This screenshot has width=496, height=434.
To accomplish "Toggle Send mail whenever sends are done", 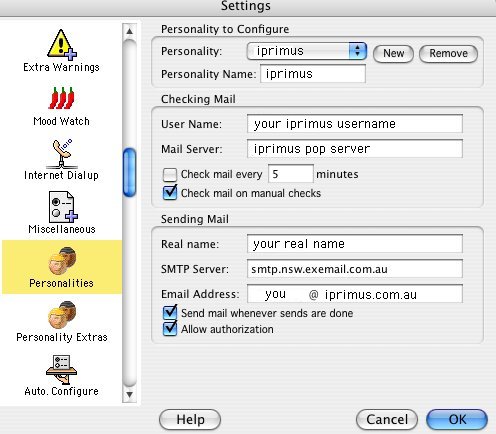I will 170,313.
